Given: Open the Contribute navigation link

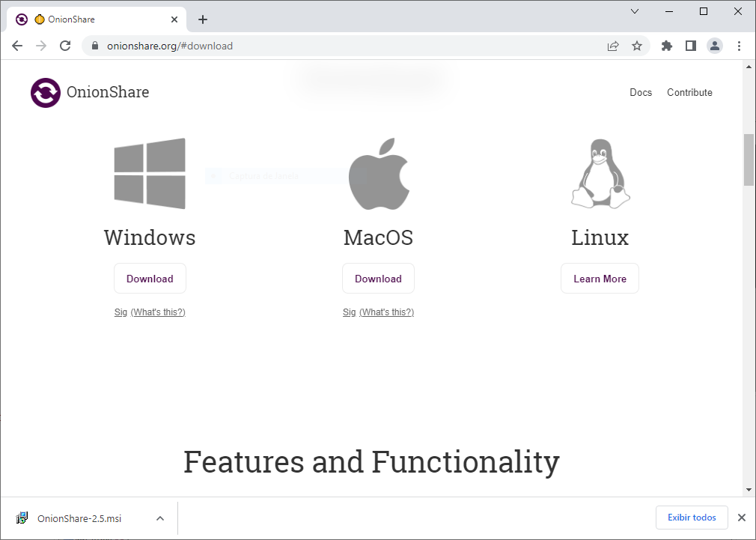Looking at the screenshot, I should coord(689,92).
